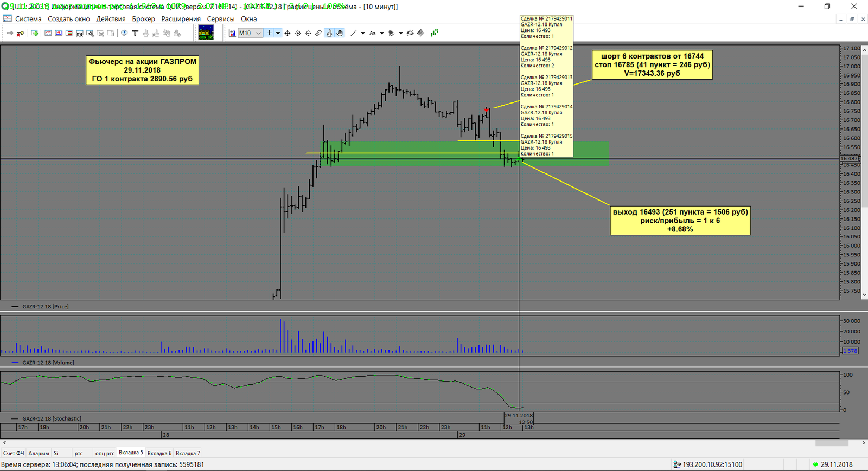Image resolution: width=868 pixels, height=471 pixels.
Task: Click the GAZR-12.18 [Stochastic] legend label
Action: [52, 418]
